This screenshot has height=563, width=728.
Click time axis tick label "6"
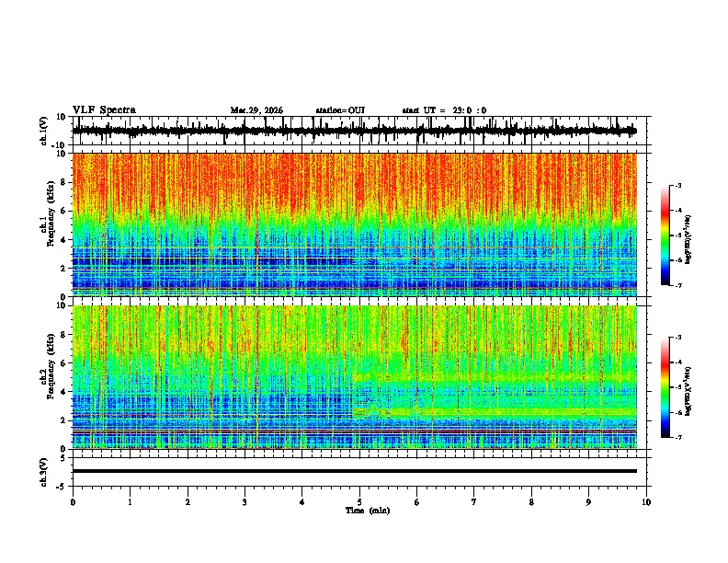pyautogui.click(x=417, y=502)
